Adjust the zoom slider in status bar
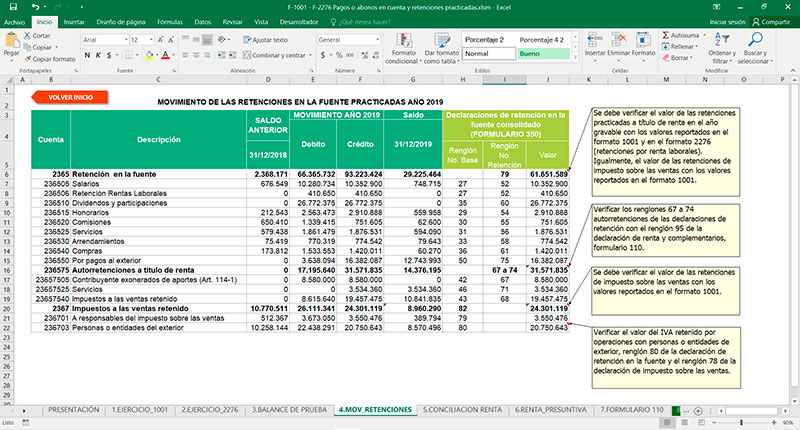Viewport: 800px width, 430px height. [x=741, y=422]
